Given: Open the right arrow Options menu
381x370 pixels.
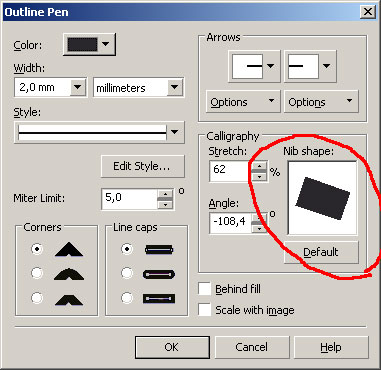Looking at the screenshot, I should pos(321,102).
